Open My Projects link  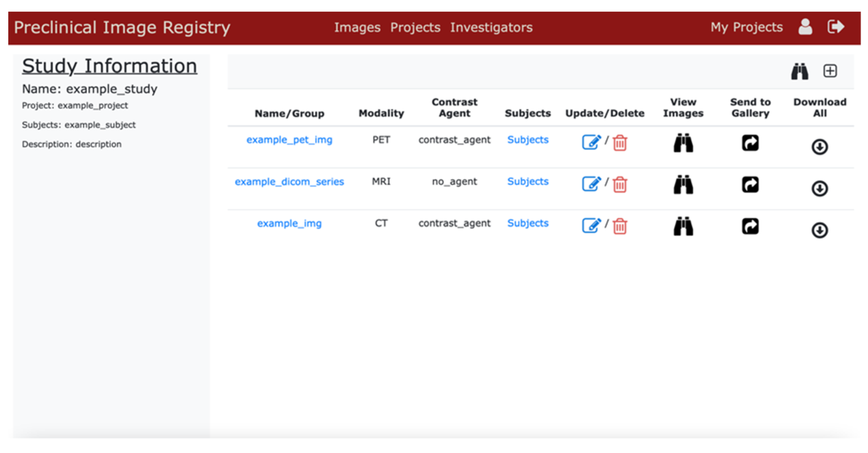click(x=746, y=27)
